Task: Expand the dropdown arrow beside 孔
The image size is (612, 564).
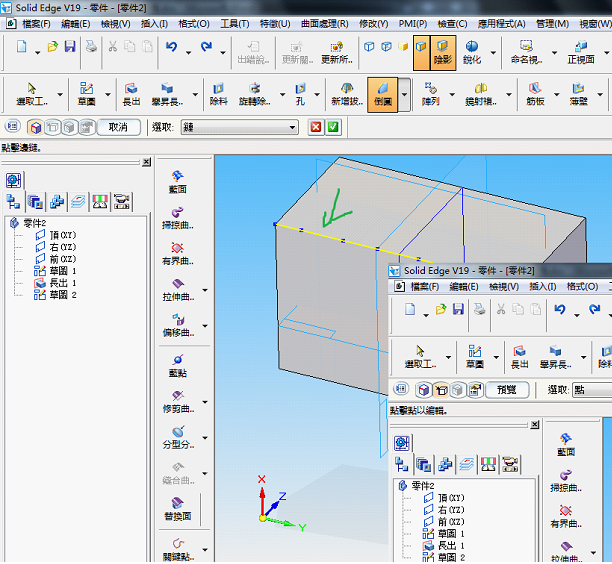Action: click(x=317, y=94)
